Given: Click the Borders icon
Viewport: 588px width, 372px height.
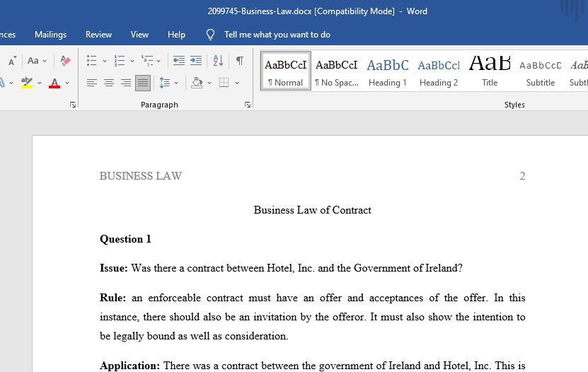Looking at the screenshot, I should [x=224, y=83].
